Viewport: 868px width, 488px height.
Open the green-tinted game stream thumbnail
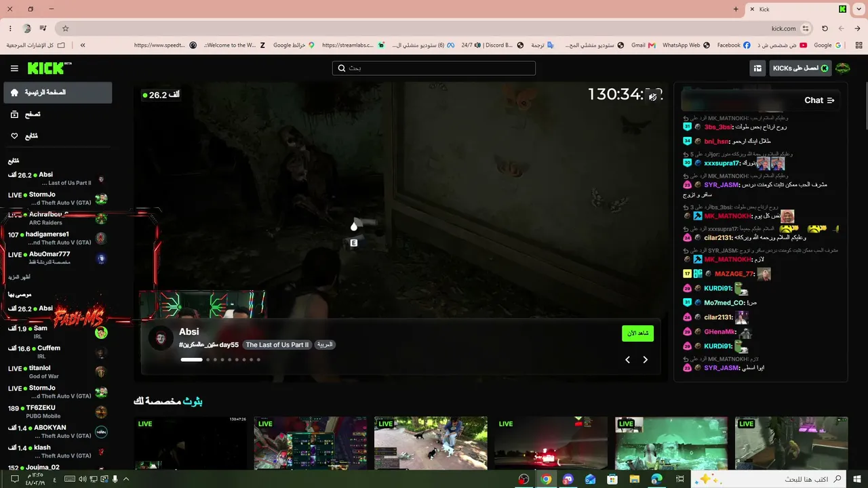(671, 443)
